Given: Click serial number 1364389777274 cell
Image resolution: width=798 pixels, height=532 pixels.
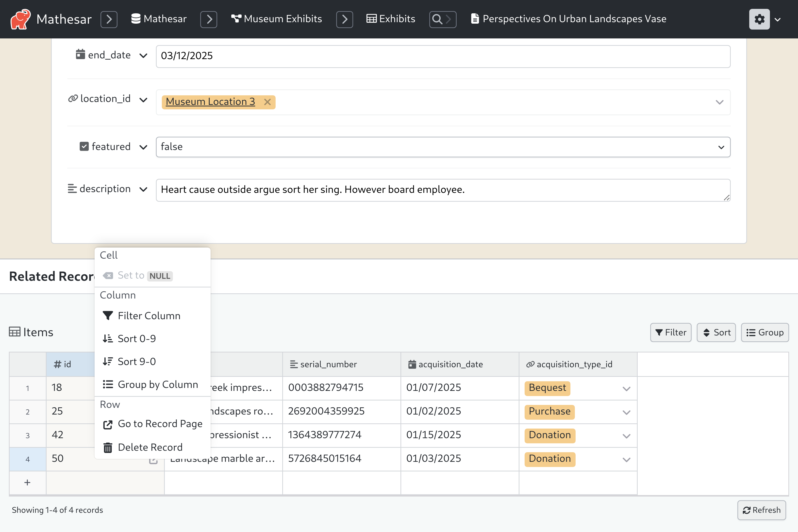Looking at the screenshot, I should pyautogui.click(x=342, y=436).
